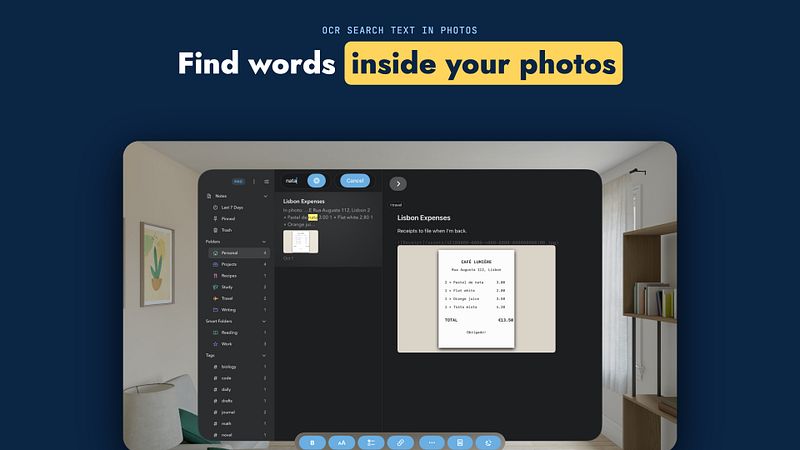Click the link insert toolbar icon
The width and height of the screenshot is (800, 450).
401,443
